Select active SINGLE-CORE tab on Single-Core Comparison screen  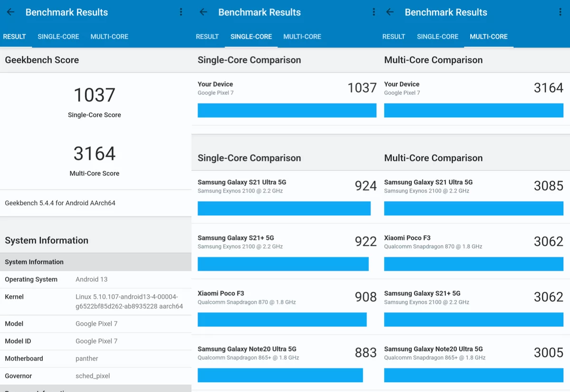(x=251, y=37)
